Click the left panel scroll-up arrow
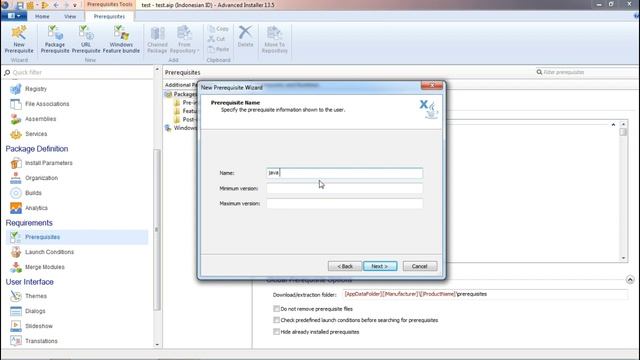The image size is (640, 360). 157,69
